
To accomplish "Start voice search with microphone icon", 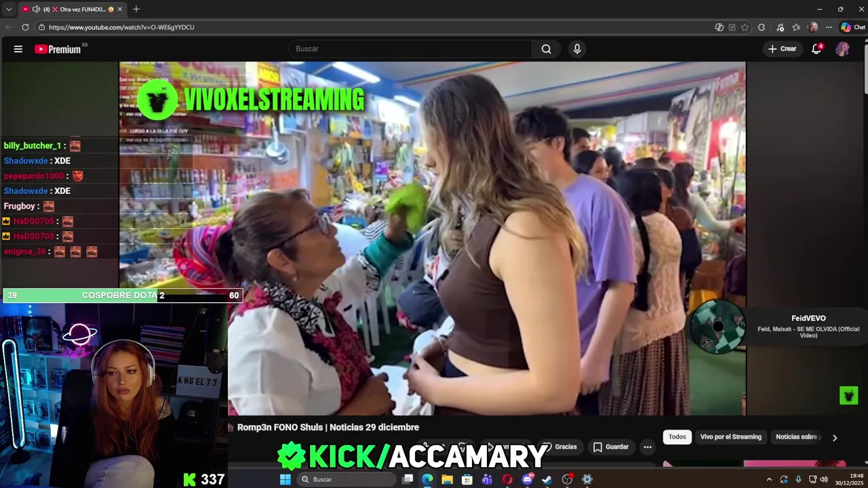I will [577, 49].
